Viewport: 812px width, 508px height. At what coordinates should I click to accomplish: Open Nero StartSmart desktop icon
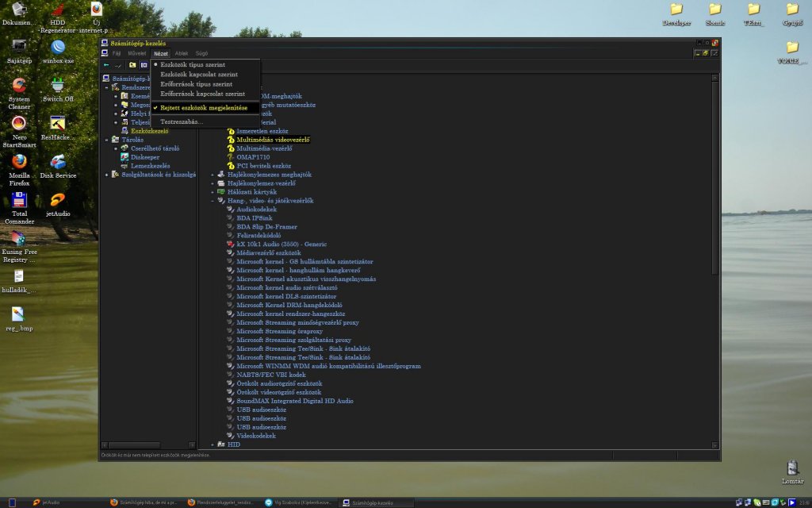coord(19,132)
